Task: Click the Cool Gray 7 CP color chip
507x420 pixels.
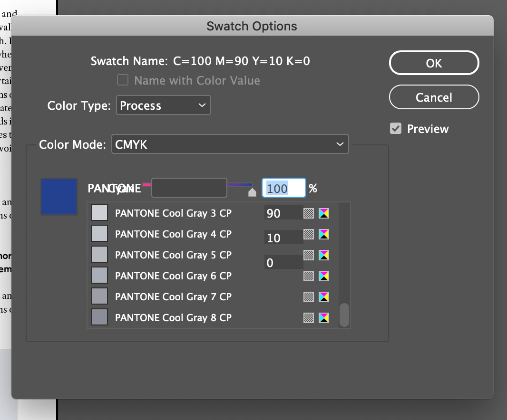Action: [x=99, y=296]
